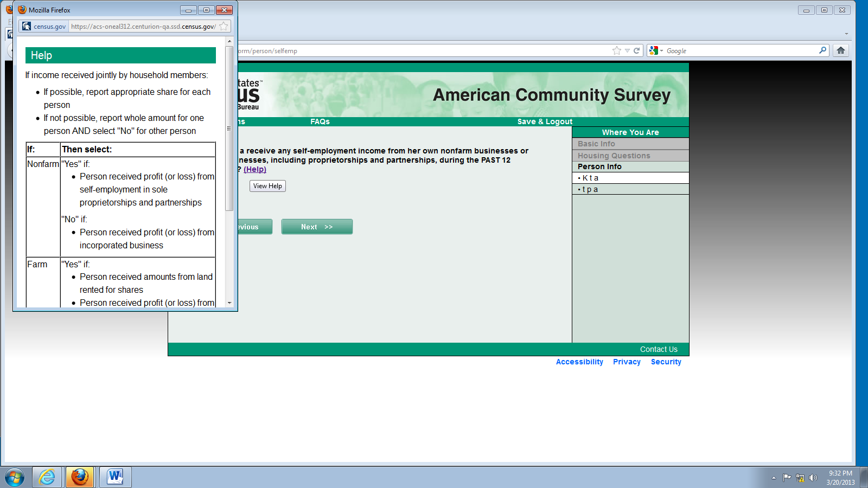Open the Accessibility link in the footer
This screenshot has width=868, height=488.
coord(579,362)
